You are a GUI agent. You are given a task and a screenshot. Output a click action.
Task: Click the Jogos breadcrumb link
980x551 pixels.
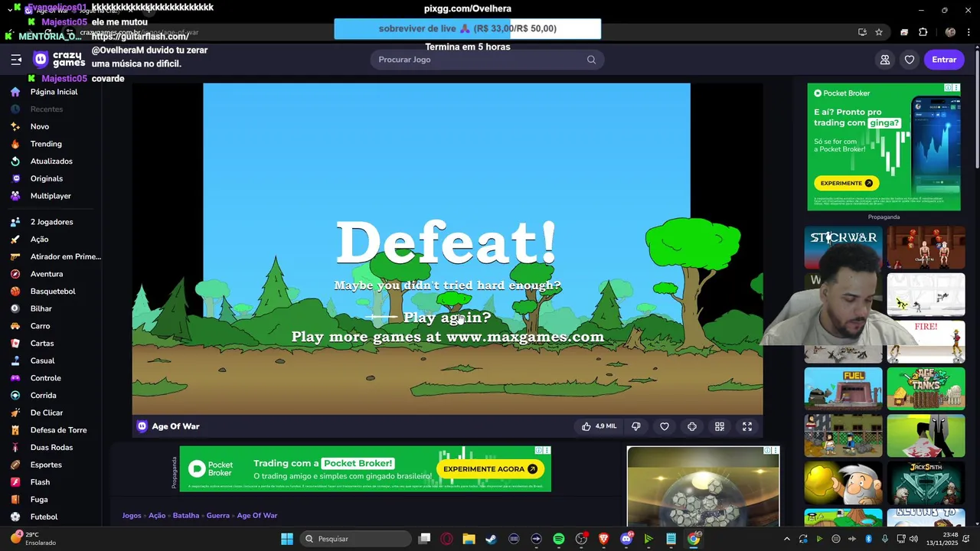(x=132, y=516)
